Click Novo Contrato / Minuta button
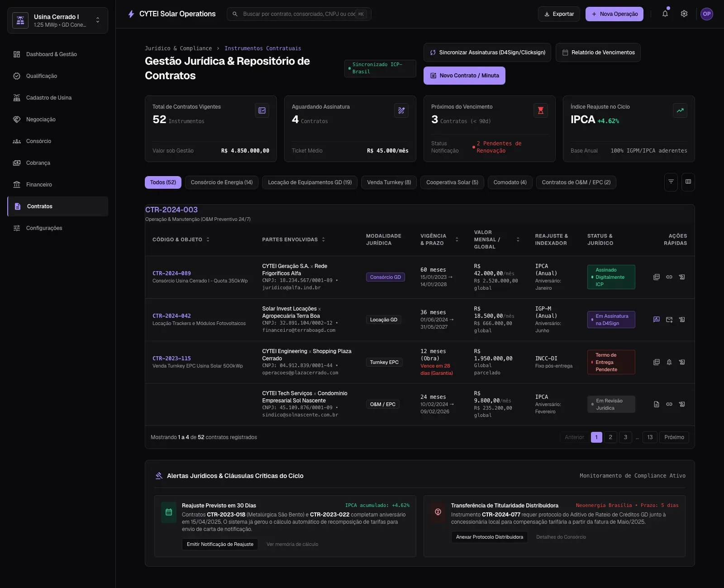This screenshot has width=724, height=588. click(x=464, y=76)
